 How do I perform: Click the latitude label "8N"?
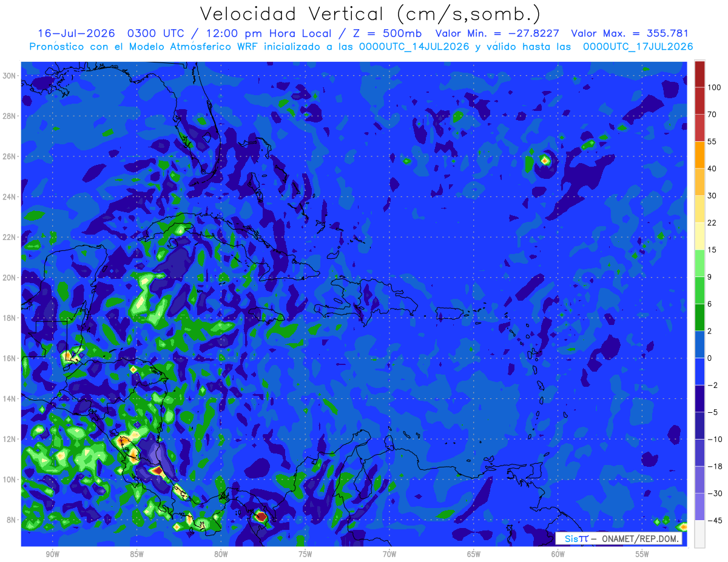tap(12, 520)
